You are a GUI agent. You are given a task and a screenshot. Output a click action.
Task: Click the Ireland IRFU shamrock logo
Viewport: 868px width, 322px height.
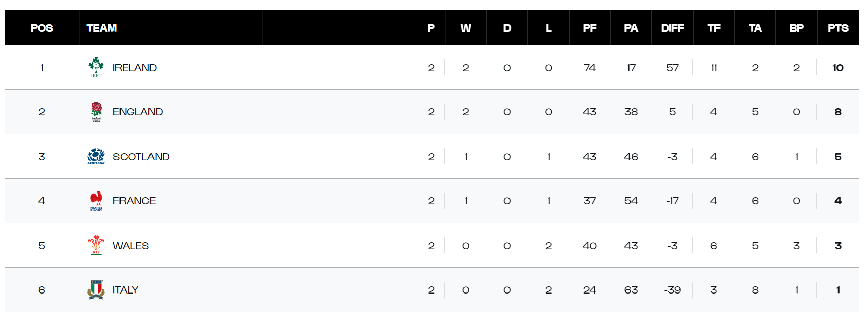click(96, 67)
